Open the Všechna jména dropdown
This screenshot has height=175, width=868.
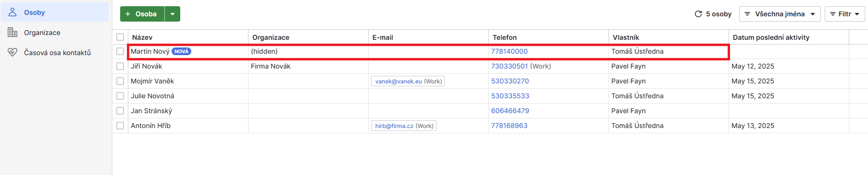tap(780, 14)
